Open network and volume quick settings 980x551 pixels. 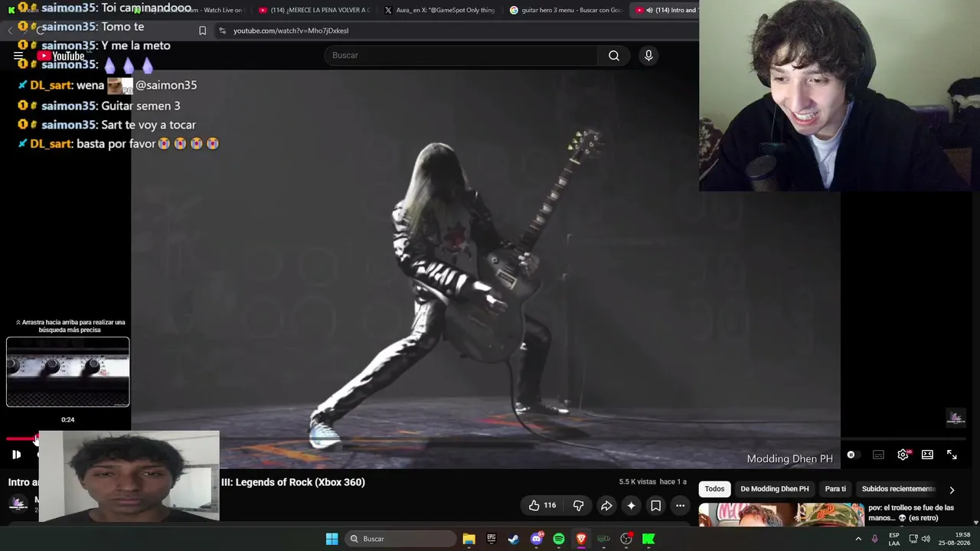click(920, 539)
